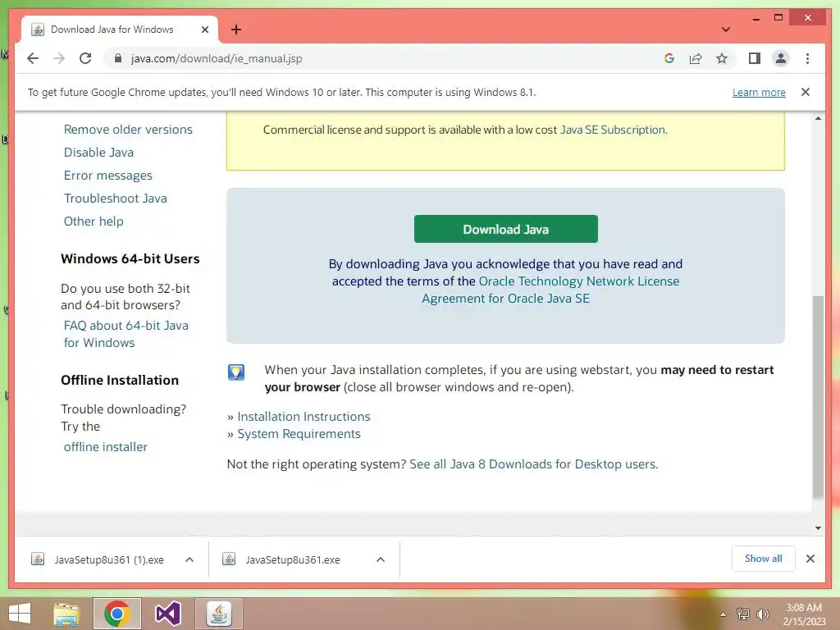
Task: Click the page scroll down arrow
Action: (818, 528)
